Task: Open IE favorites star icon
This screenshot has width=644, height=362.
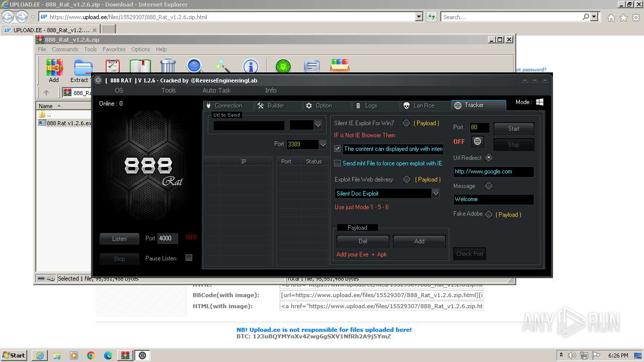Action: click(x=623, y=17)
